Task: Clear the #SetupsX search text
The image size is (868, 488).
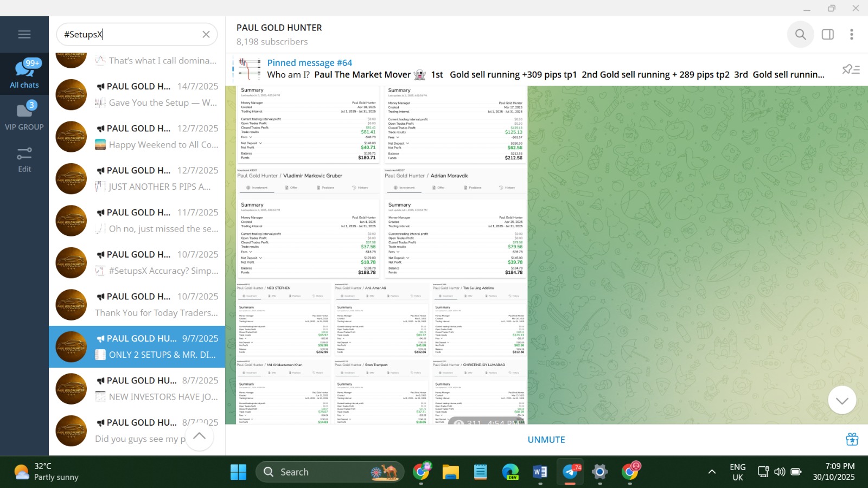Action: [206, 34]
